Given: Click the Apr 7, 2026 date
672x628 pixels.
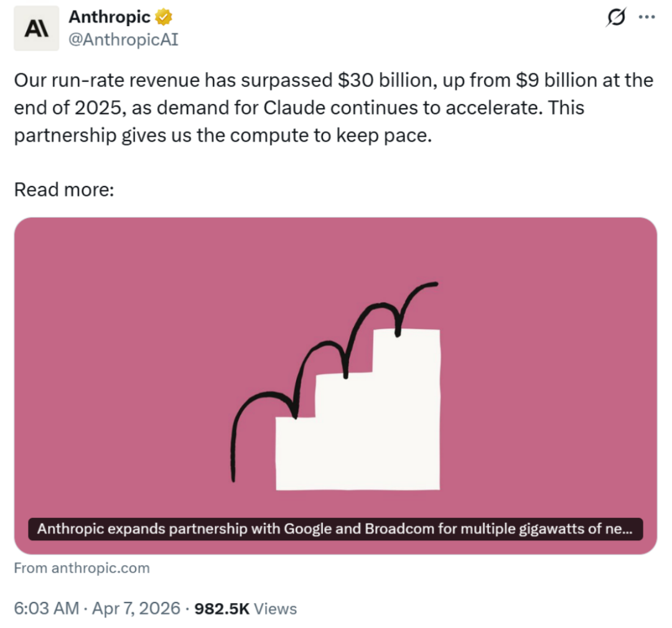Looking at the screenshot, I should (x=135, y=609).
